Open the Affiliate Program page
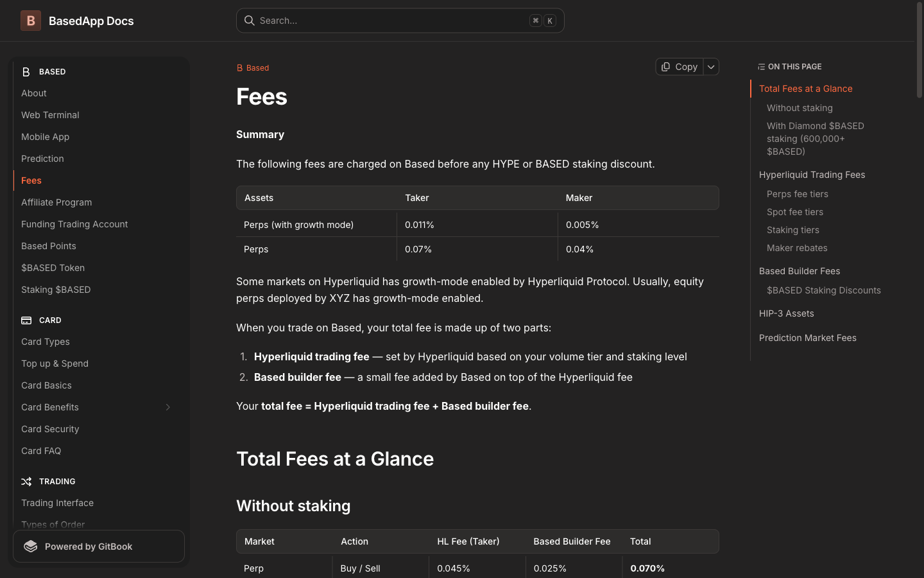Screen dimensions: 924x578 point(99,202)
